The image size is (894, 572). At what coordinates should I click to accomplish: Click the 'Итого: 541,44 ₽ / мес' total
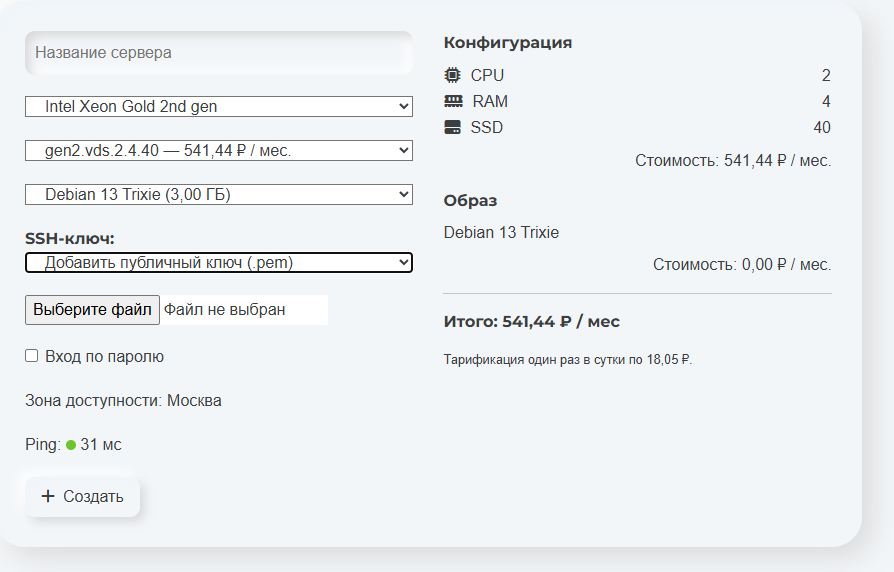click(x=531, y=322)
